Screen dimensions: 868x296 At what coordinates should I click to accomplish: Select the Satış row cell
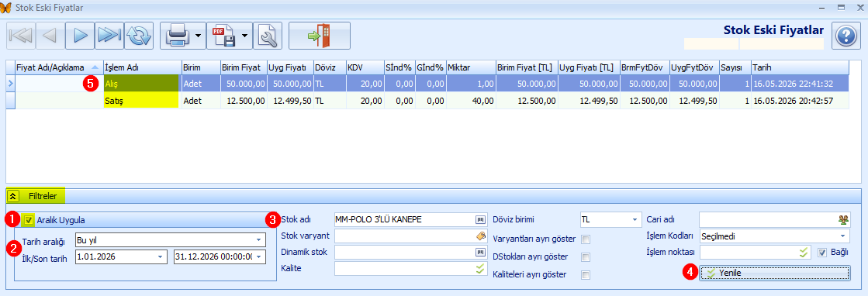coord(142,101)
